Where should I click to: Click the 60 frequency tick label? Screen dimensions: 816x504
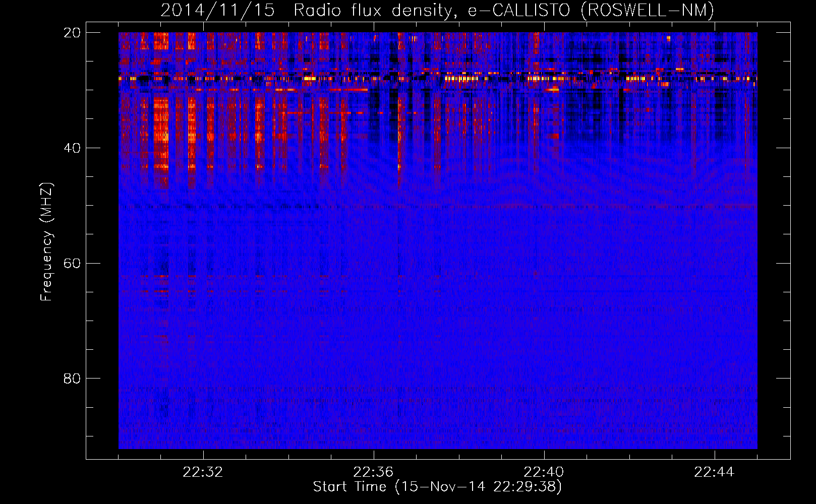point(72,264)
